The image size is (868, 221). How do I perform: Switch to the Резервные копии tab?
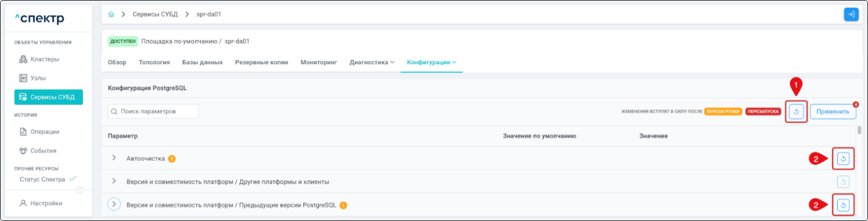261,63
